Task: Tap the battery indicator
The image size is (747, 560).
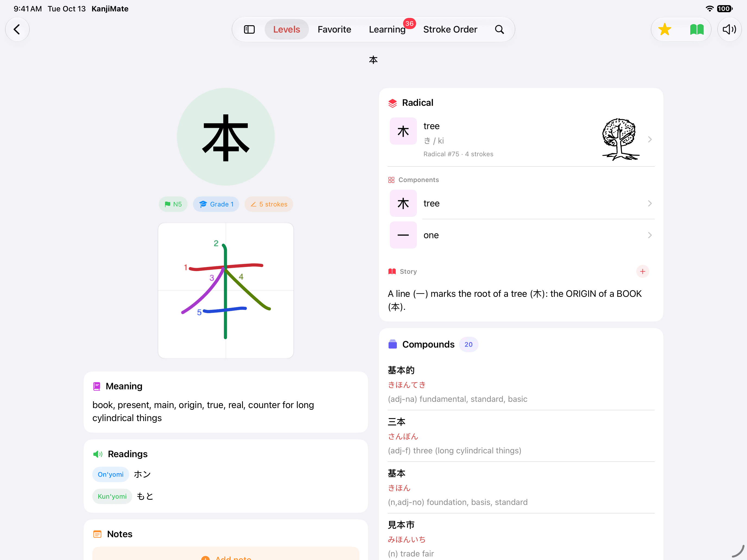Action: point(725,8)
